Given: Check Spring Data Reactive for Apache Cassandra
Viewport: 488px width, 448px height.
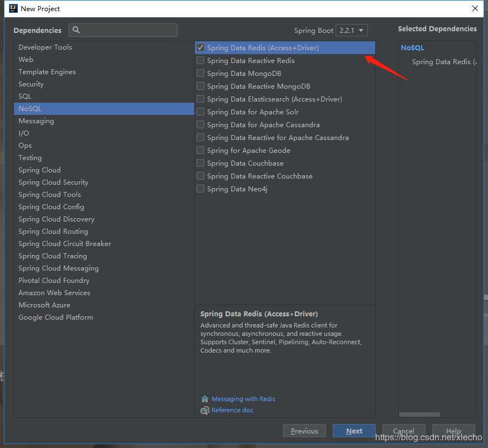Looking at the screenshot, I should click(x=200, y=137).
